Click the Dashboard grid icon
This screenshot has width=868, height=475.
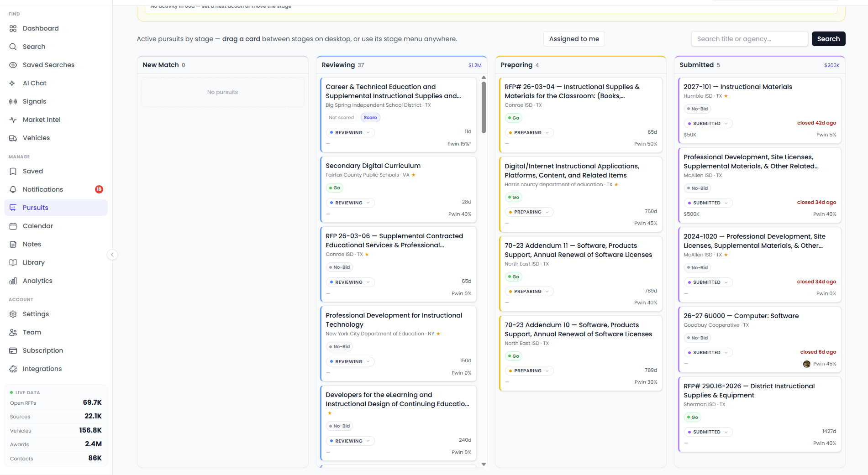pyautogui.click(x=13, y=28)
